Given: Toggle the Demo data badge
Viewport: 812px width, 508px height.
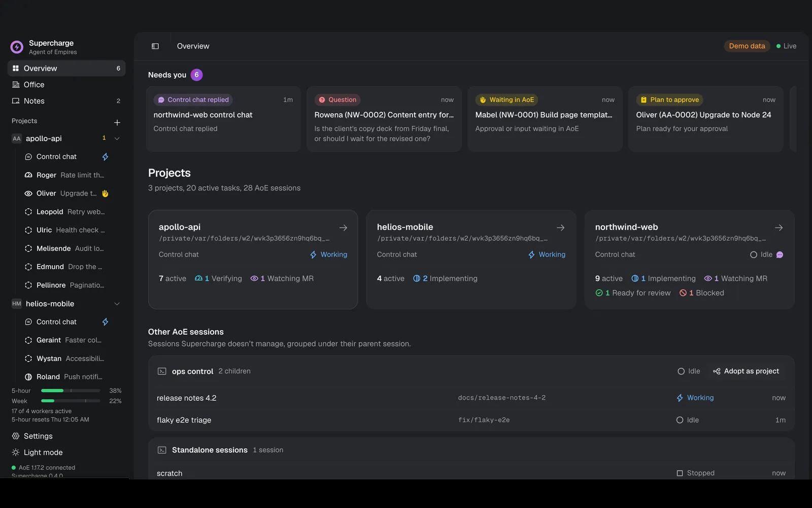Looking at the screenshot, I should click(747, 46).
